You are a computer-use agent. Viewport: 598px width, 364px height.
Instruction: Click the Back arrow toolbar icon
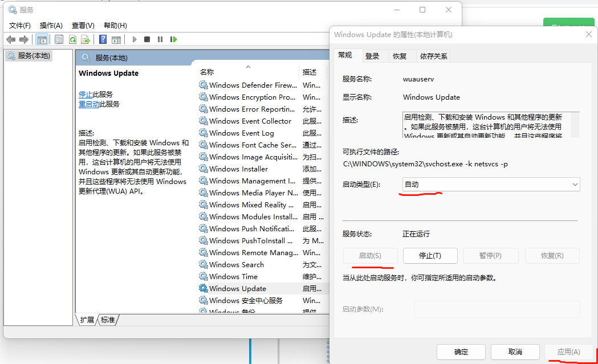click(11, 39)
